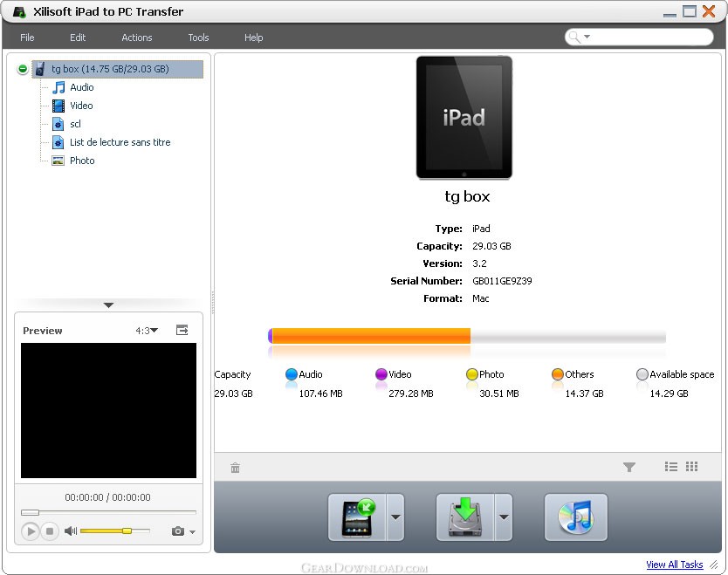Open the Video category in sidebar
The height and width of the screenshot is (575, 728).
pos(81,106)
